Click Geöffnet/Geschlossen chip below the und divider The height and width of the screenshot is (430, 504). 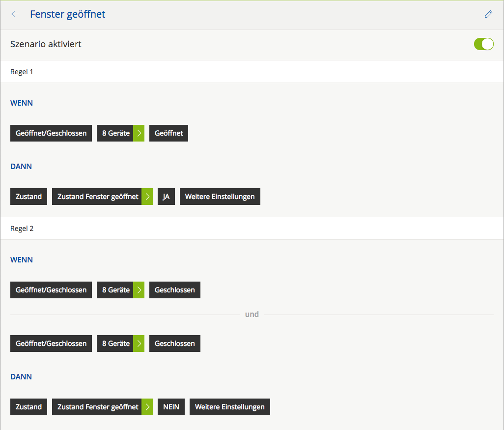[x=51, y=344]
